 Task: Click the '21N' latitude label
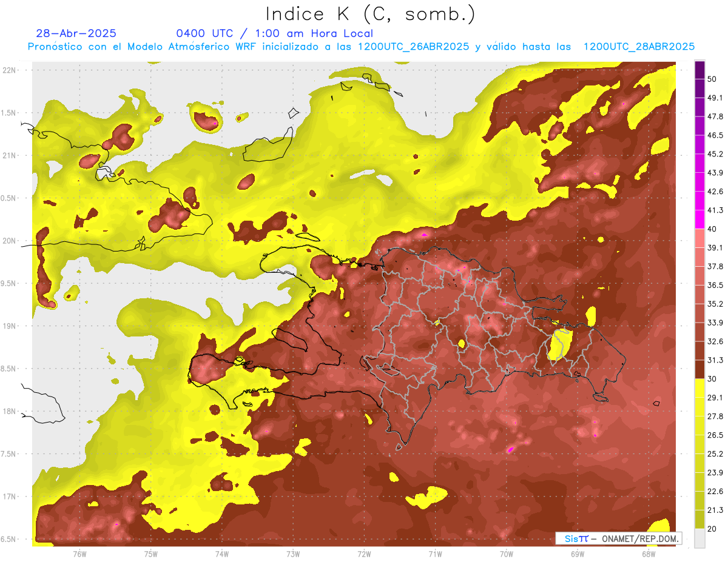[8, 156]
